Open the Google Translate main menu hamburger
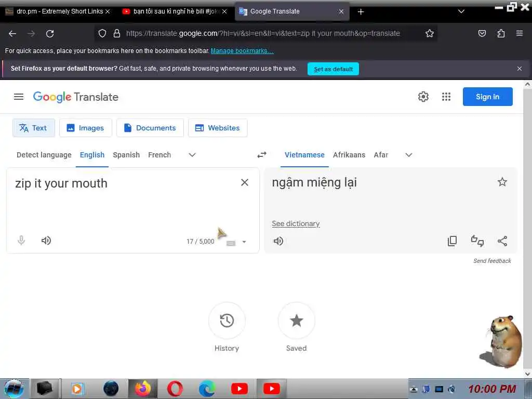 19,97
